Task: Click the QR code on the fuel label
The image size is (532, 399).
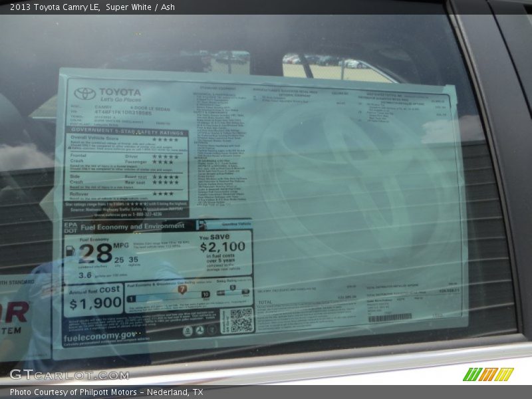Action: [241, 321]
